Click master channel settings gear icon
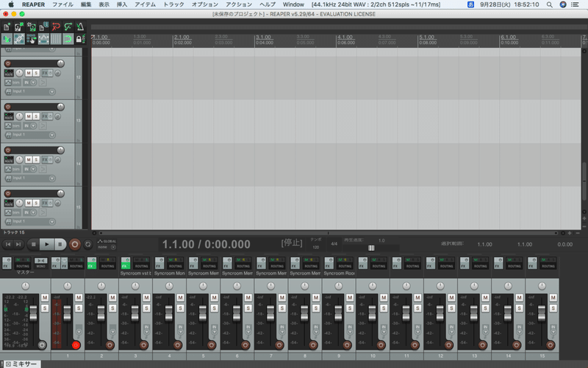Image resolution: width=588 pixels, height=368 pixels. coord(42,345)
